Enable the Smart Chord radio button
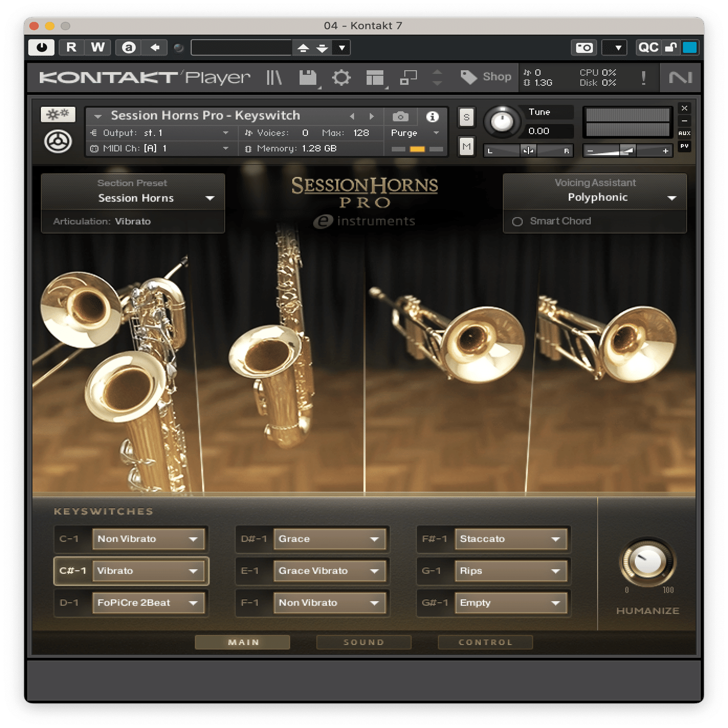Image resolution: width=728 pixels, height=728 pixels. click(x=517, y=222)
